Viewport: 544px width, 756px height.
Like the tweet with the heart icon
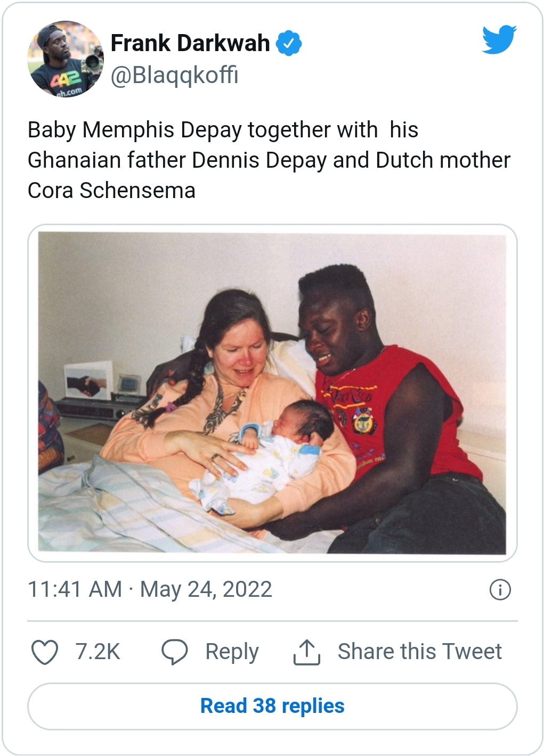click(x=45, y=652)
